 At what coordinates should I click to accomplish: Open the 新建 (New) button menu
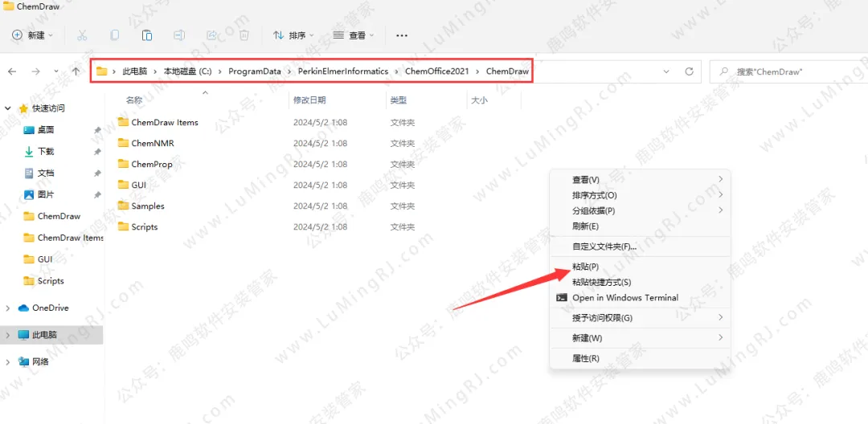(33, 35)
